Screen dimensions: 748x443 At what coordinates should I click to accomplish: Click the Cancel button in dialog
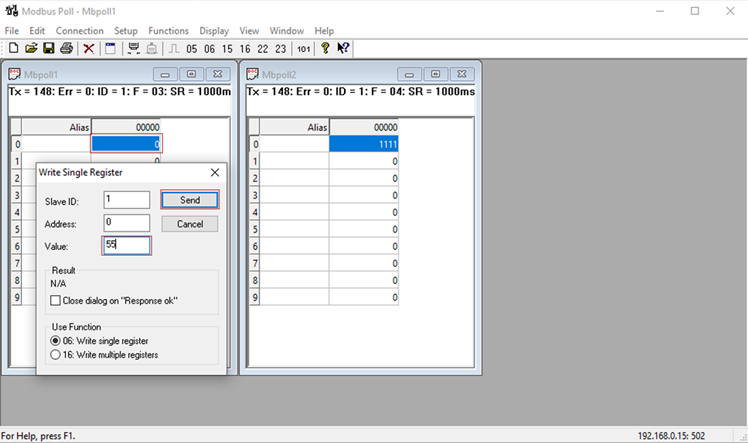190,224
